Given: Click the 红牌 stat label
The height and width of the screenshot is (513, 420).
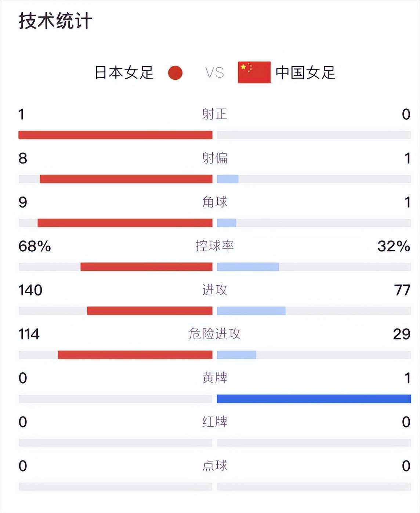Looking at the screenshot, I should (x=214, y=421).
